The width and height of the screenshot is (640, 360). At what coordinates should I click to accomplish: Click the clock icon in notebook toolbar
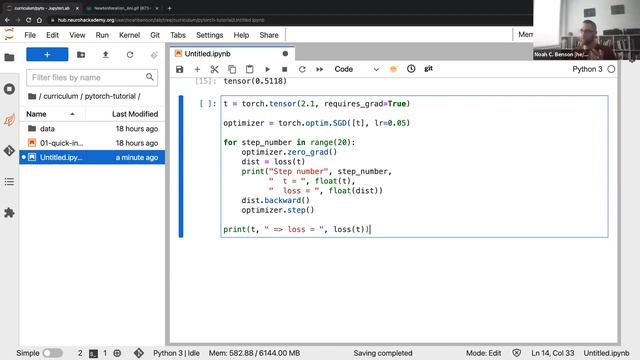411,69
